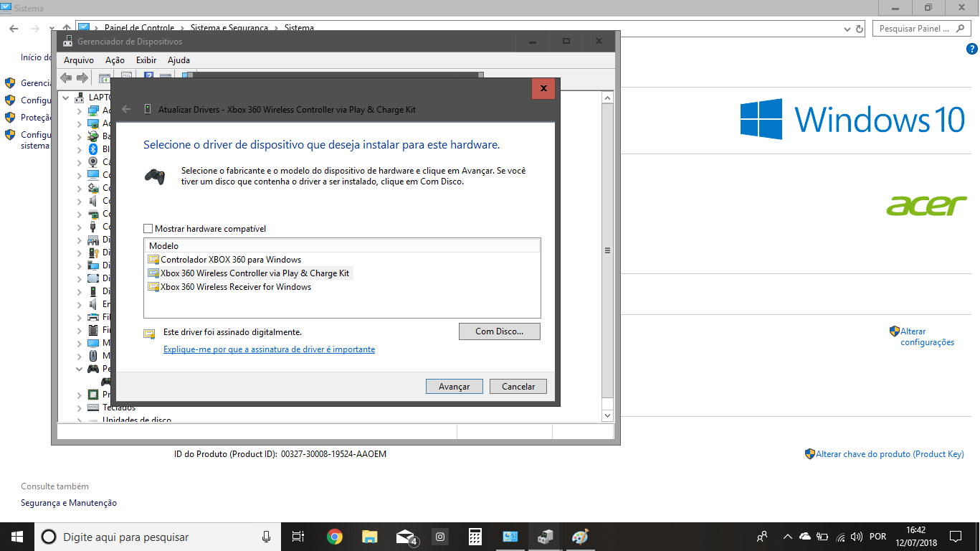Click the Pesquisar Painel search field
This screenshot has width=980, height=551.
coord(920,29)
